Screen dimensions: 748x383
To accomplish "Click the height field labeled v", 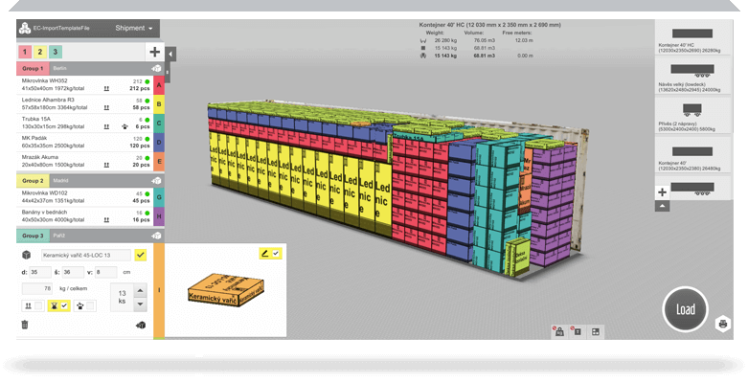I will [x=105, y=272].
